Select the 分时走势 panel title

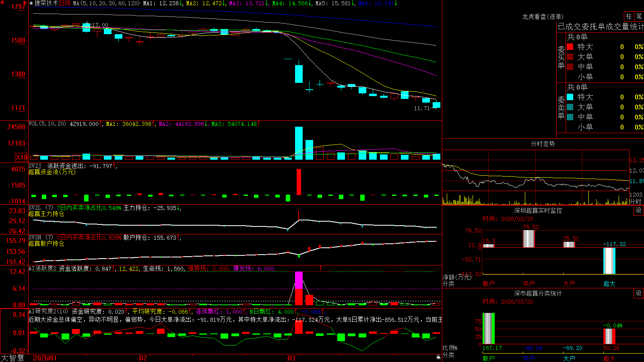pyautogui.click(x=543, y=144)
